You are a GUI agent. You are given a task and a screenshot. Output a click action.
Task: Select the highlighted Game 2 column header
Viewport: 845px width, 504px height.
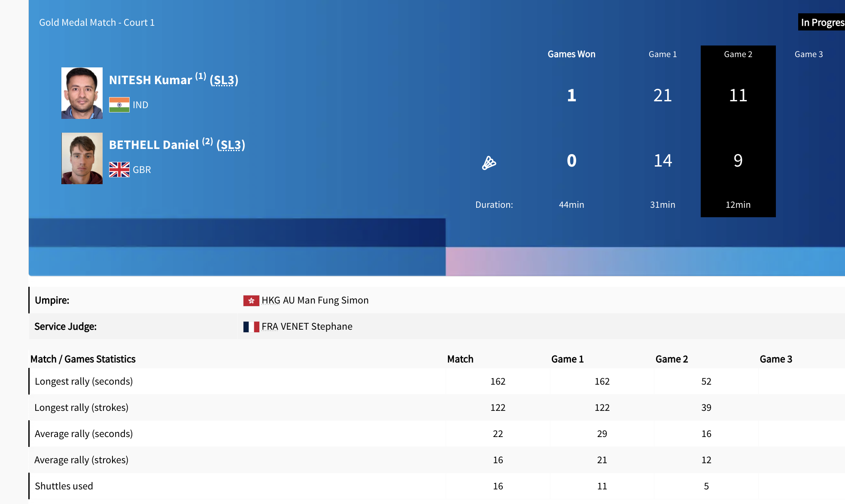click(x=738, y=55)
